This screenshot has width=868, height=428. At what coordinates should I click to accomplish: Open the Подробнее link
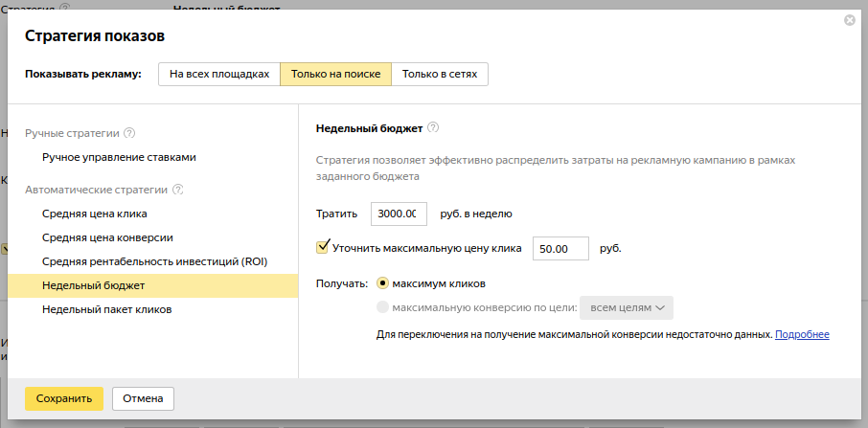pyautogui.click(x=802, y=334)
